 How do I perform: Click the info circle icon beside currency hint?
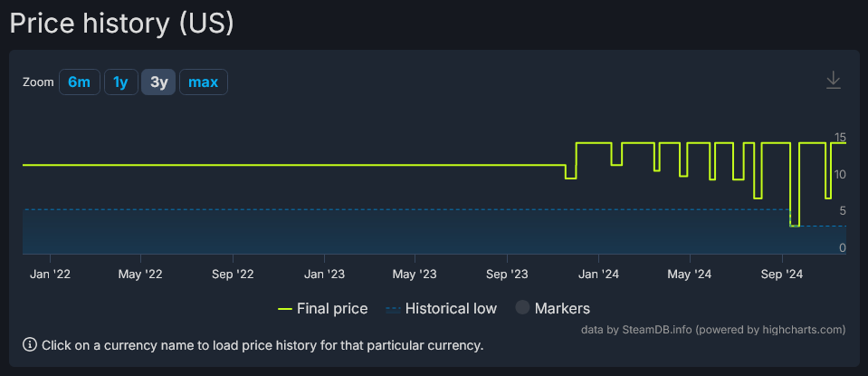coord(30,344)
